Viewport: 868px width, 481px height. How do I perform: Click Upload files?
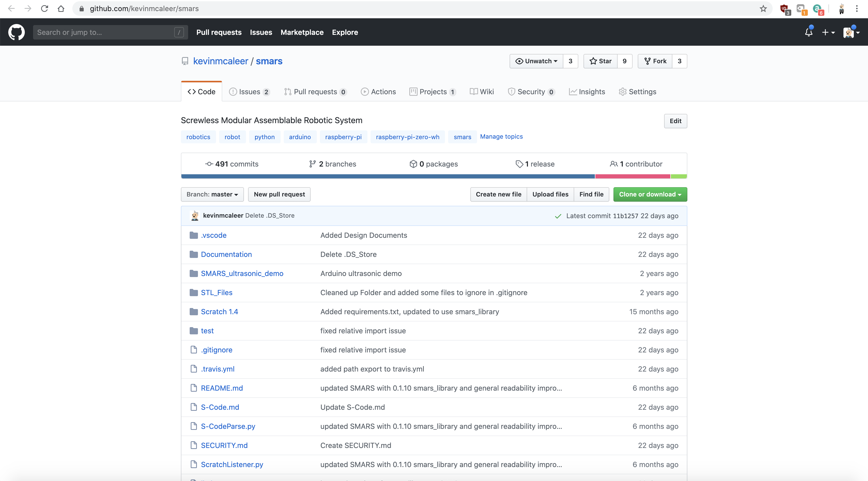click(550, 194)
